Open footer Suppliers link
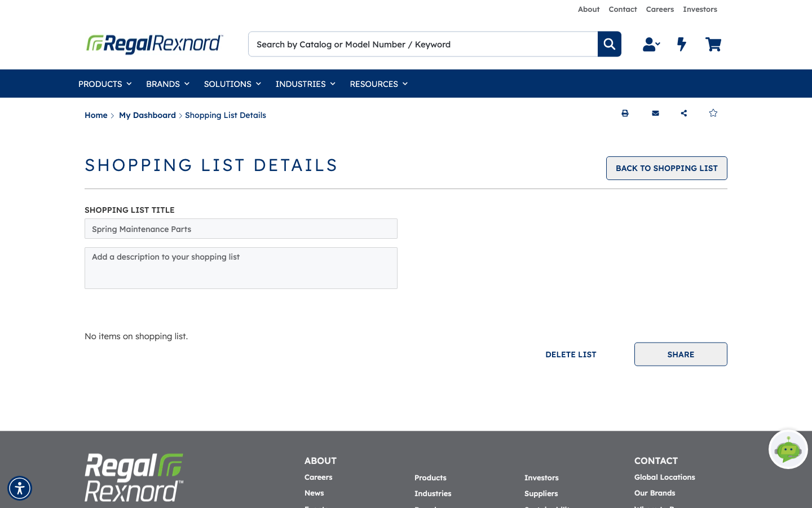Screen dimensions: 812x508 tap(541, 494)
